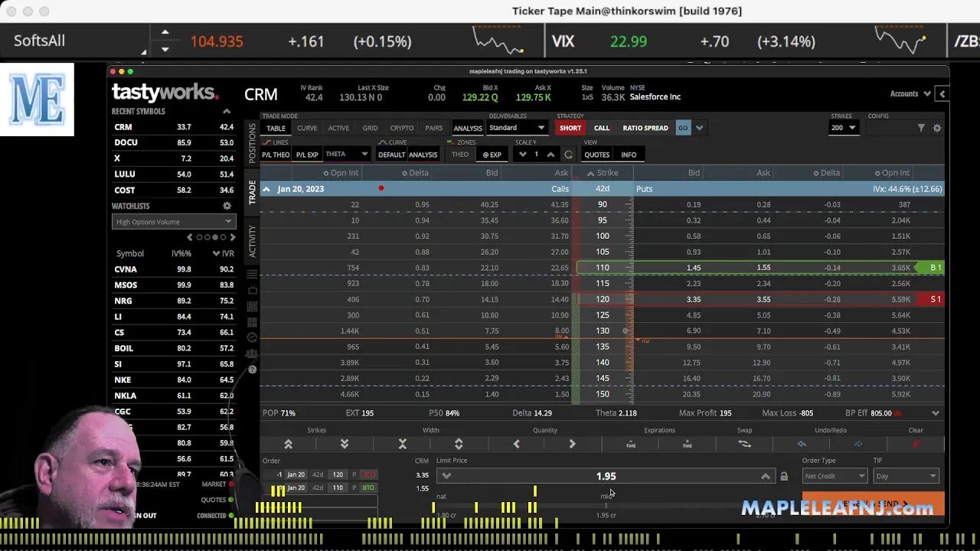Toggle THEO zones
This screenshot has height=551, width=980.
(x=460, y=155)
